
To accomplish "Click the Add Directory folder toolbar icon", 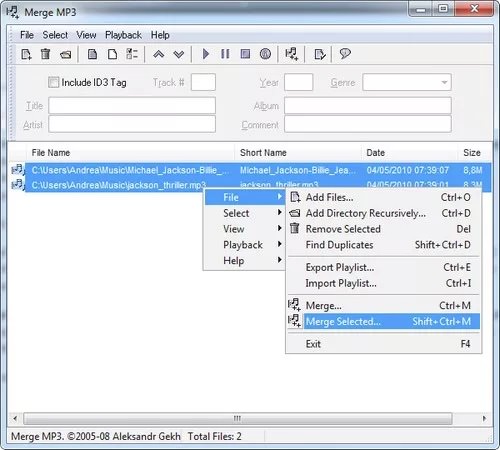I will coord(65,54).
